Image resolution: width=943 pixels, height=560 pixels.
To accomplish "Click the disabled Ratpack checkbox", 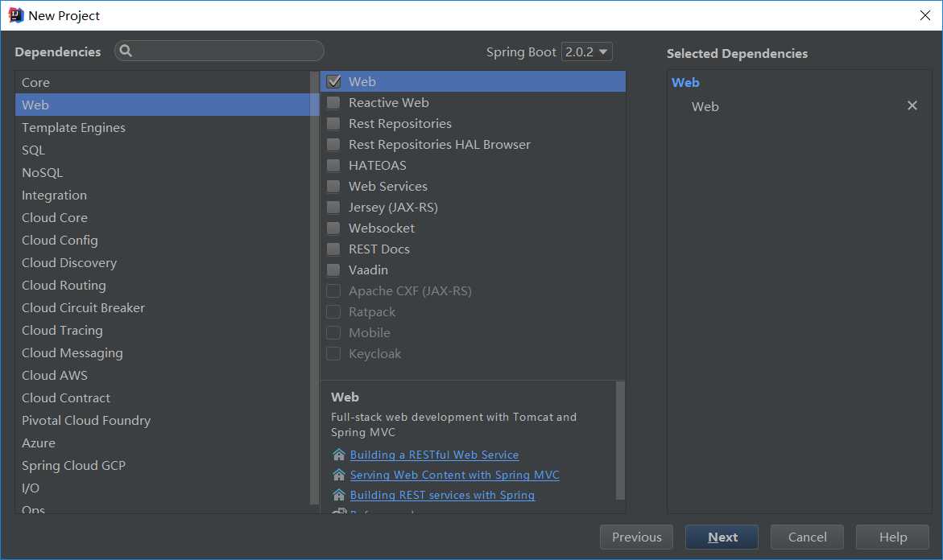I will point(333,312).
